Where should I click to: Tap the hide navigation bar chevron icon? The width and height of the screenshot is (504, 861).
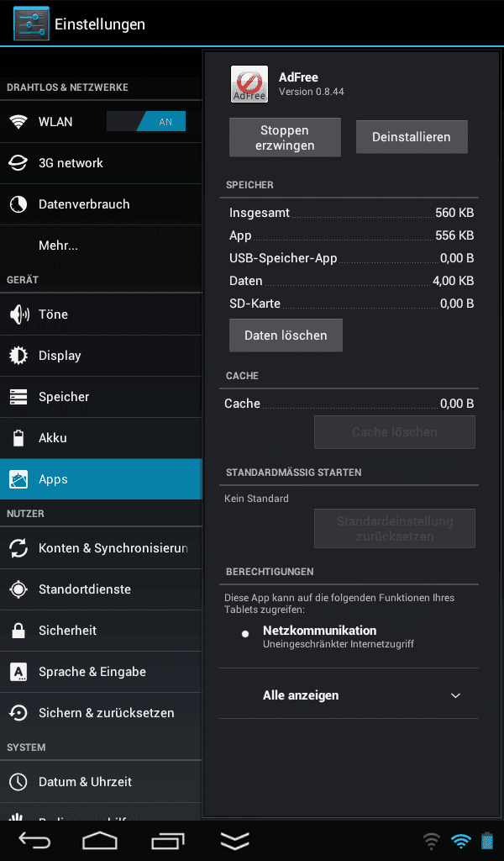[234, 841]
